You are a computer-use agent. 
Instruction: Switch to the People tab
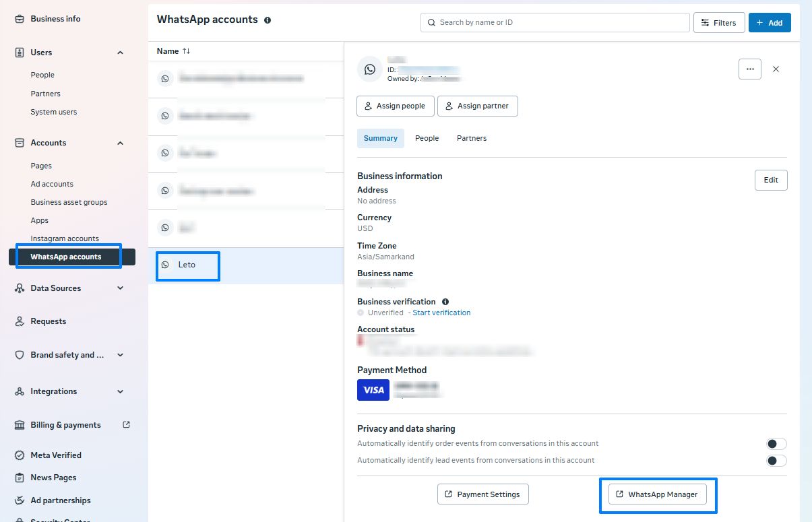point(427,138)
